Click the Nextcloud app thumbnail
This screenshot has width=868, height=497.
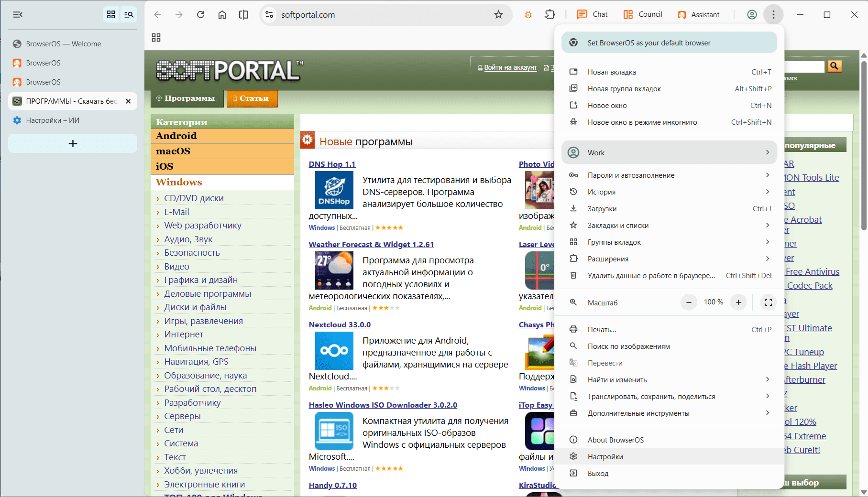[334, 351]
